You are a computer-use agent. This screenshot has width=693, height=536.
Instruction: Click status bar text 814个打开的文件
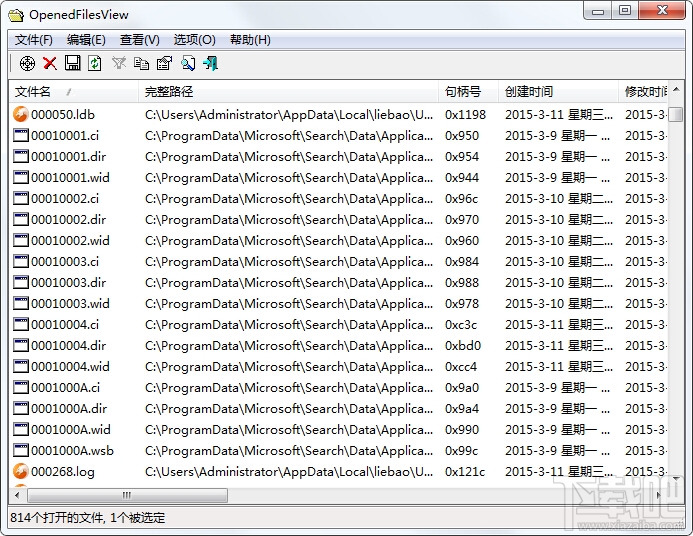pos(57,517)
